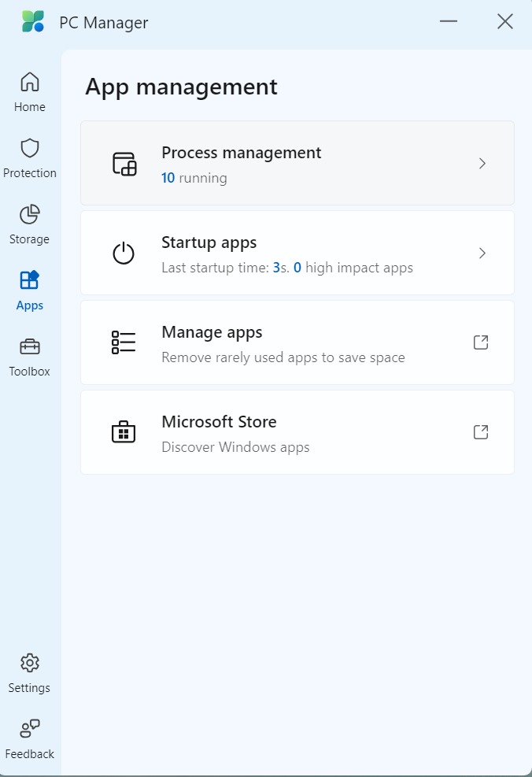The height and width of the screenshot is (777, 532).
Task: Click the Manage apps title text
Action: [x=212, y=332]
